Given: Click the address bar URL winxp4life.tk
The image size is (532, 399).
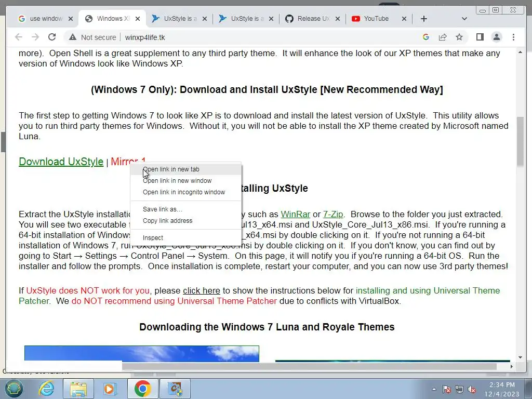Looking at the screenshot, I should [x=145, y=37].
